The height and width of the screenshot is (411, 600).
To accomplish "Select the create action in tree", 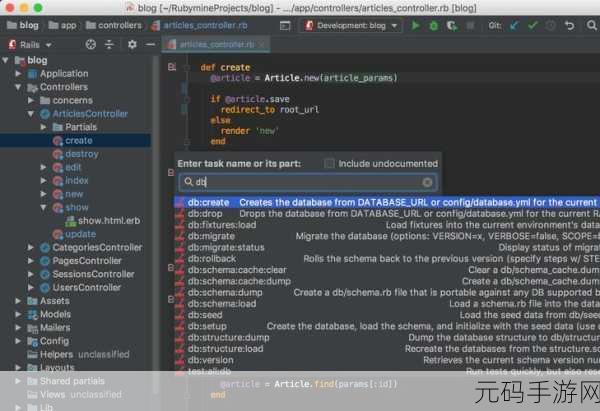I will 78,140.
